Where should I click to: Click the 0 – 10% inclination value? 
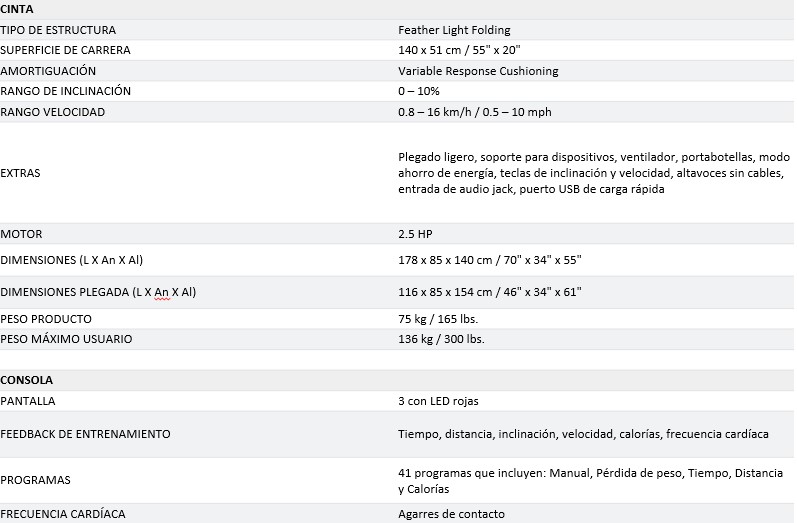pos(418,91)
